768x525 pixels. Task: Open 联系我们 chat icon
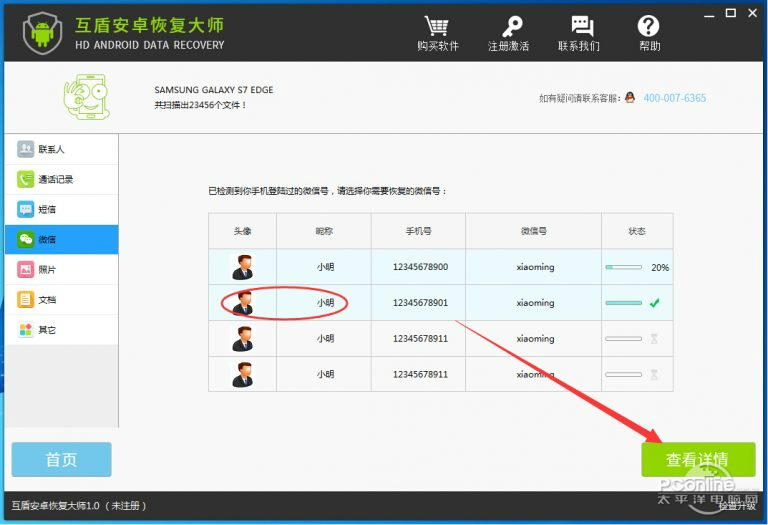[581, 26]
